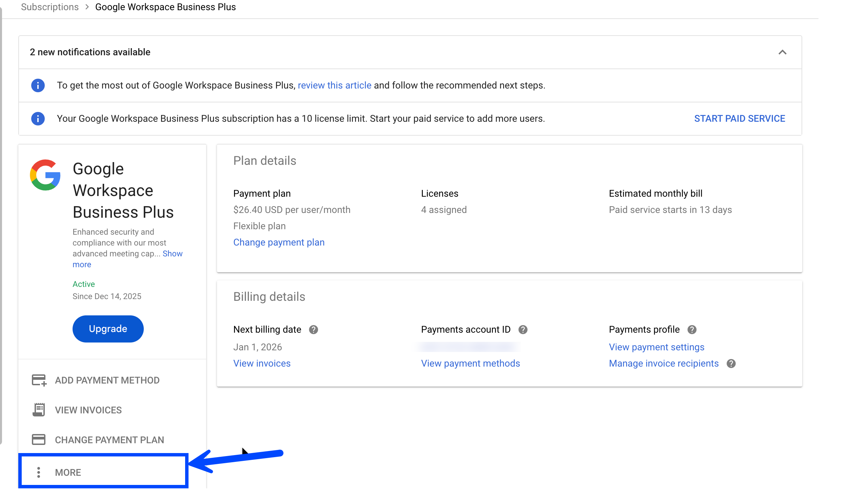The height and width of the screenshot is (489, 868).
Task: Click the Add Payment Method card icon
Action: coord(39,380)
